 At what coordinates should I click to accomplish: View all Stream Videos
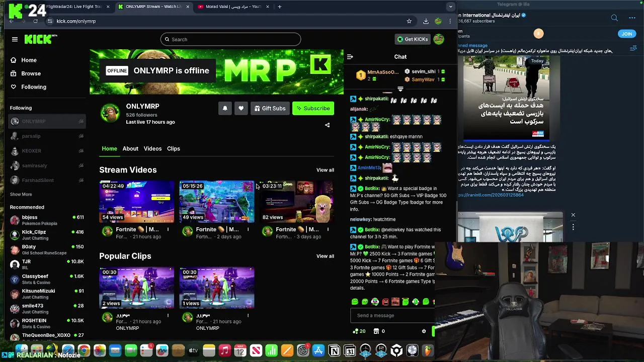[325, 170]
